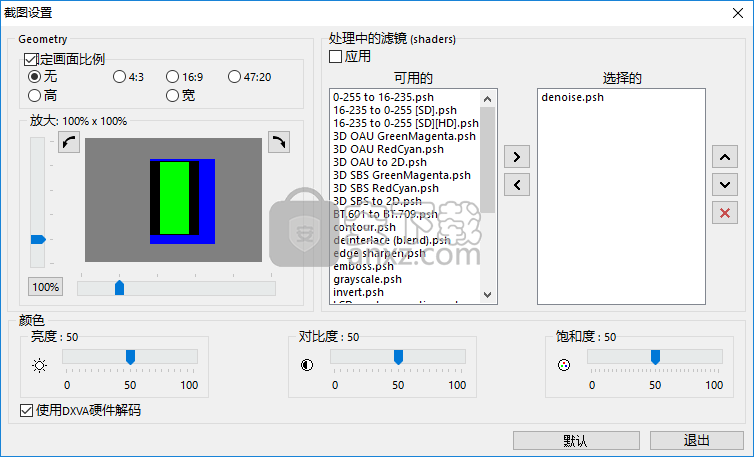The height and width of the screenshot is (457, 754).
Task: Select contour.psh shader
Action: (x=364, y=227)
